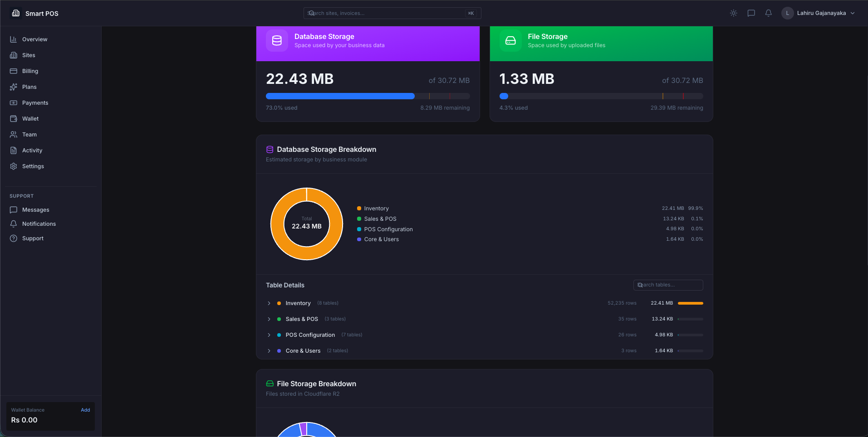The width and height of the screenshot is (868, 437).
Task: Click the Plans sparkle icon in sidebar
Action: [x=14, y=87]
